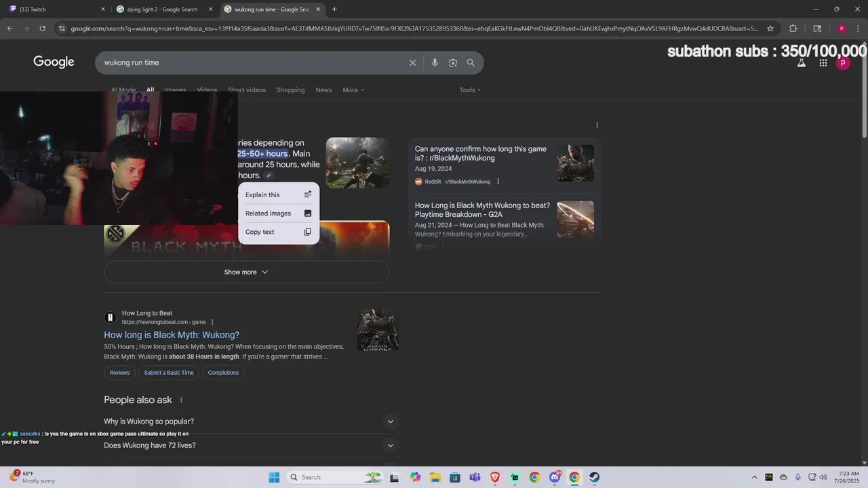Screen dimensions: 868x488
Task: Open Discord from the taskbar
Action: tap(555, 477)
